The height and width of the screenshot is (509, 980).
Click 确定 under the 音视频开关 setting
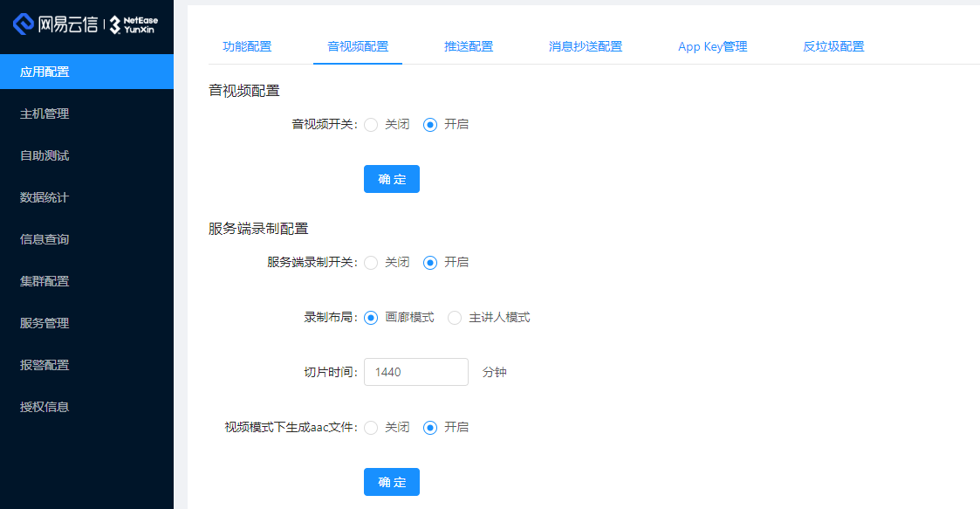click(391, 179)
